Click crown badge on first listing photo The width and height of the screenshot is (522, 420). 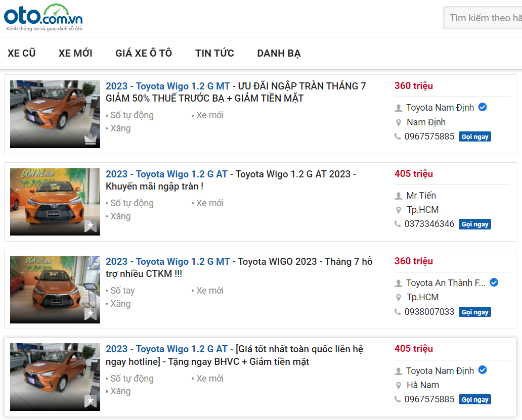(x=90, y=139)
